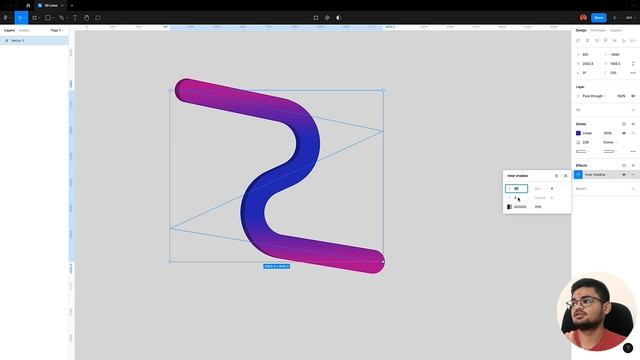640x360 pixels.
Task: Open advanced stroke options
Action: click(633, 151)
